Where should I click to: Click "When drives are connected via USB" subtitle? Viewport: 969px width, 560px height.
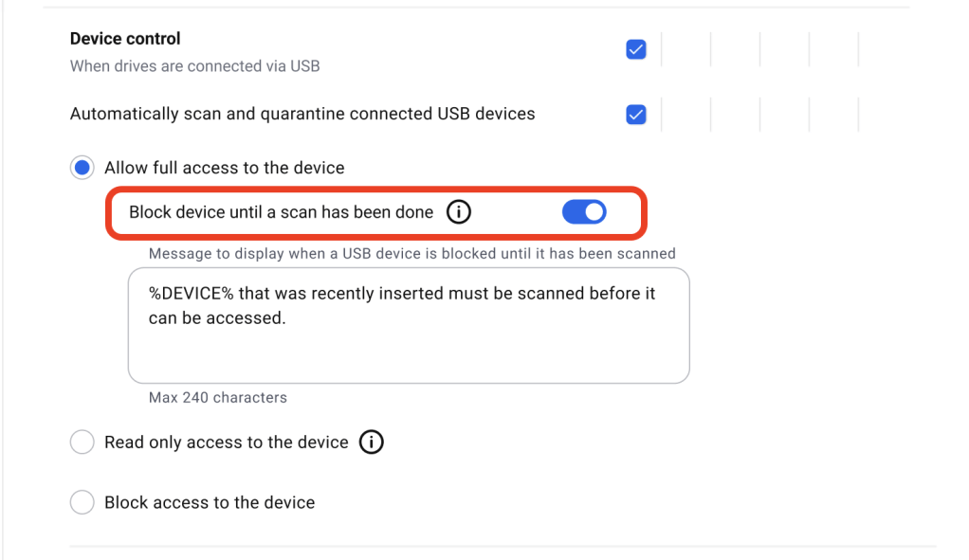[x=194, y=66]
